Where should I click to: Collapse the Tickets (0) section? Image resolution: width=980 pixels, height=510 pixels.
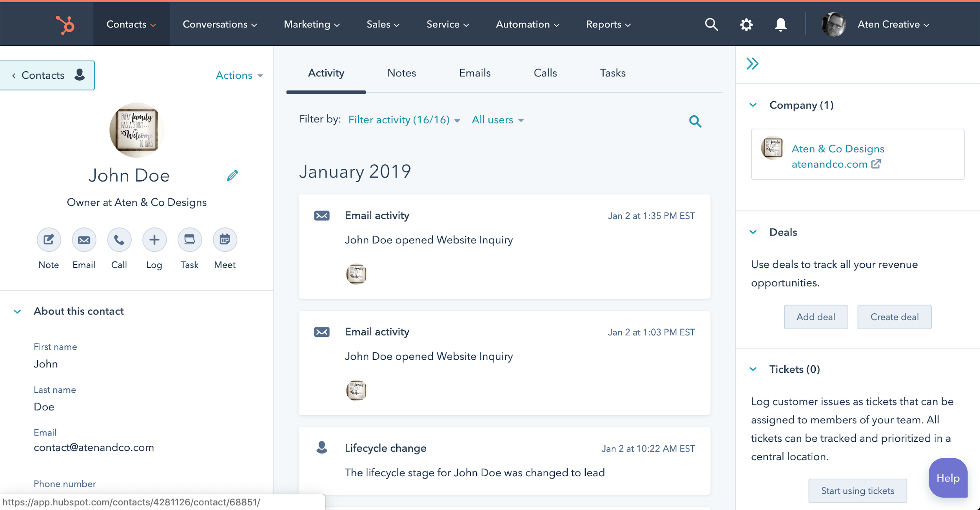(753, 369)
